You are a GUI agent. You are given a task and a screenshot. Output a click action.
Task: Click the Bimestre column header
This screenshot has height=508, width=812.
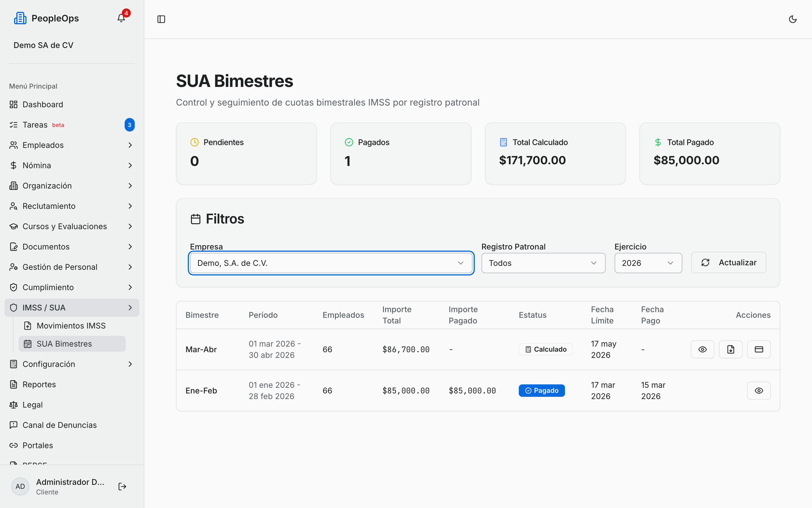(x=202, y=315)
